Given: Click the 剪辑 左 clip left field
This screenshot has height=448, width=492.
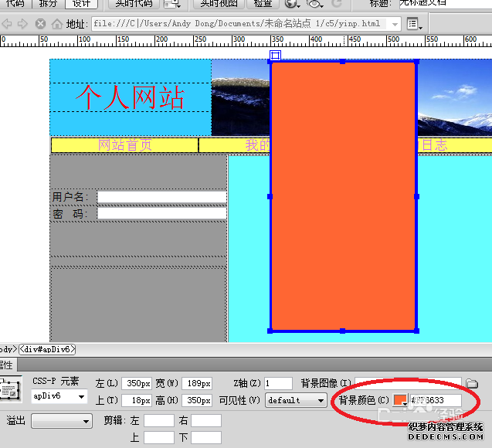Looking at the screenshot, I should click(x=159, y=421).
